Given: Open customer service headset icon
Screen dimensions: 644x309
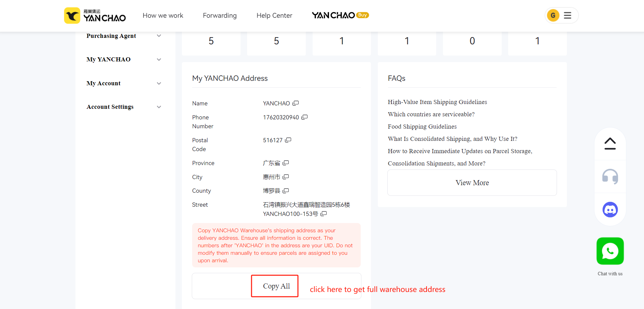Looking at the screenshot, I should pos(610,177).
